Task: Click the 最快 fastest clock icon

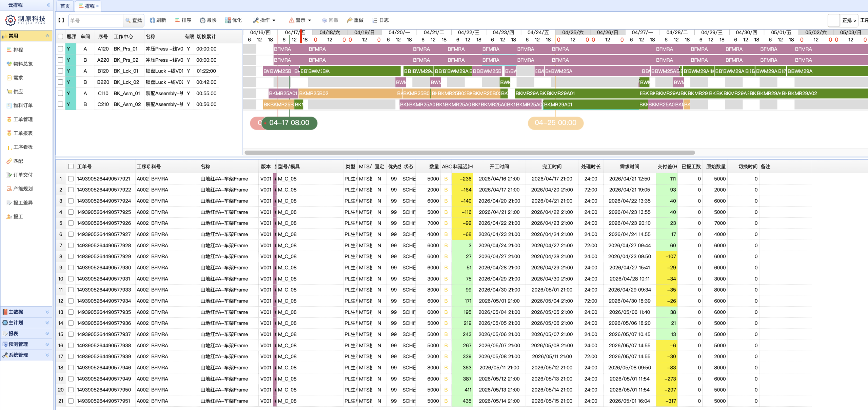Action: 202,20
